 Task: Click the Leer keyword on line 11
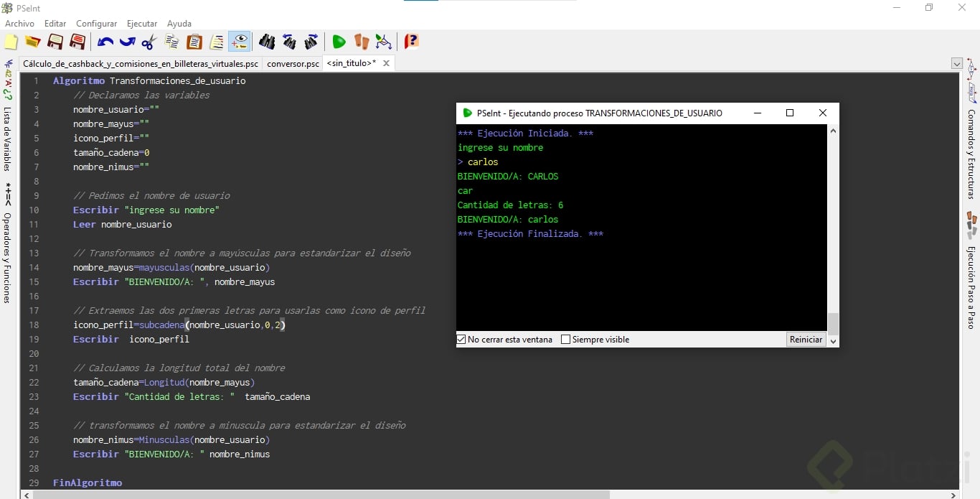pos(84,224)
